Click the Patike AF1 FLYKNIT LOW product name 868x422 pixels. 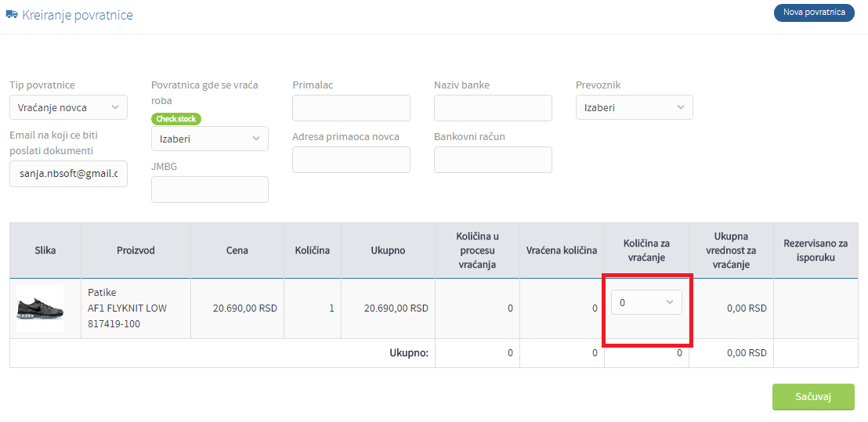pyautogui.click(x=128, y=308)
